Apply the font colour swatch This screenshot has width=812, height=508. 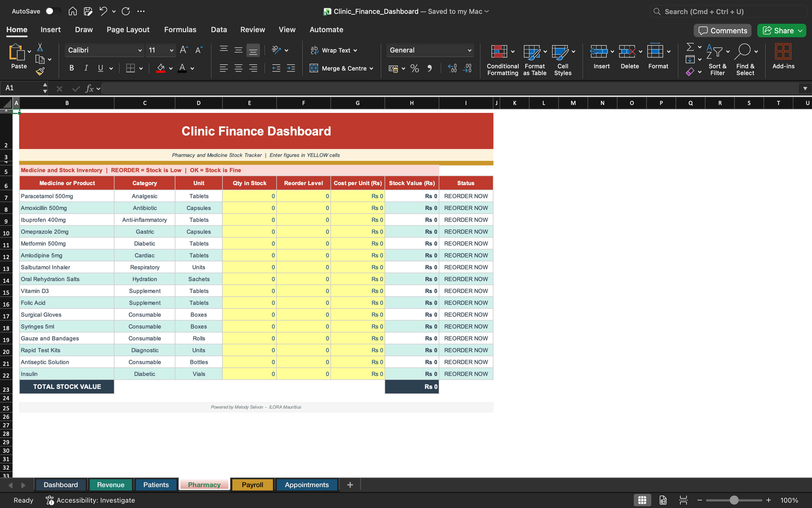coord(182,68)
